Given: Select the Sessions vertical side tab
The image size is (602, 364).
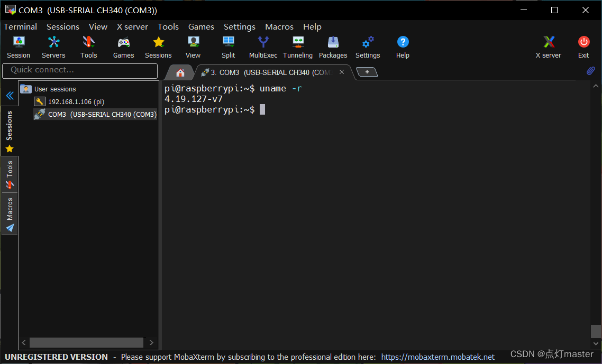Looking at the screenshot, I should point(10,131).
